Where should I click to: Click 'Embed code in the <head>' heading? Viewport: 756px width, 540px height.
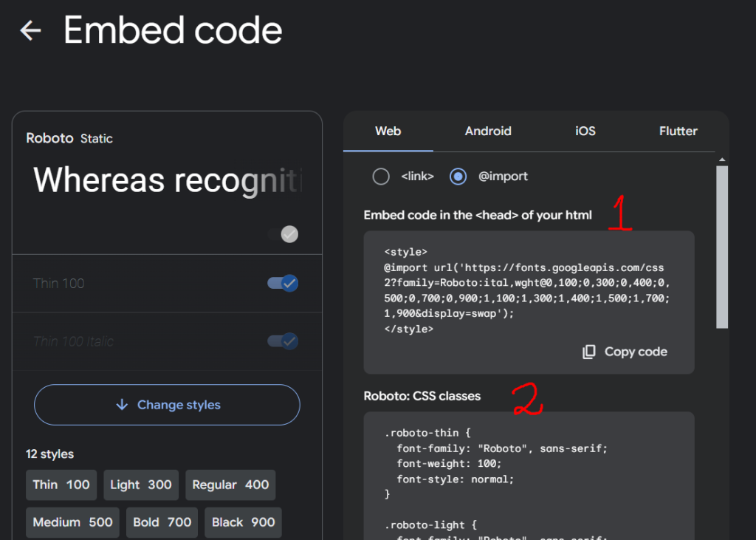pyautogui.click(x=478, y=215)
